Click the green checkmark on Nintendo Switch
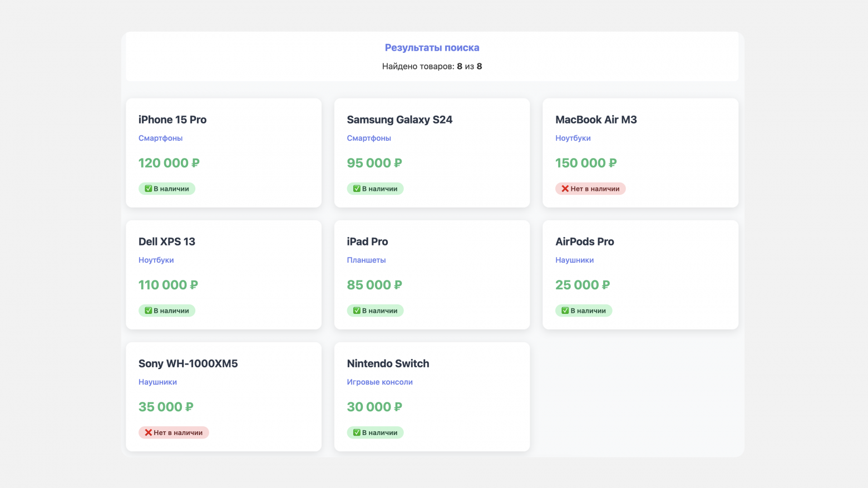This screenshot has width=868, height=488. (x=357, y=432)
